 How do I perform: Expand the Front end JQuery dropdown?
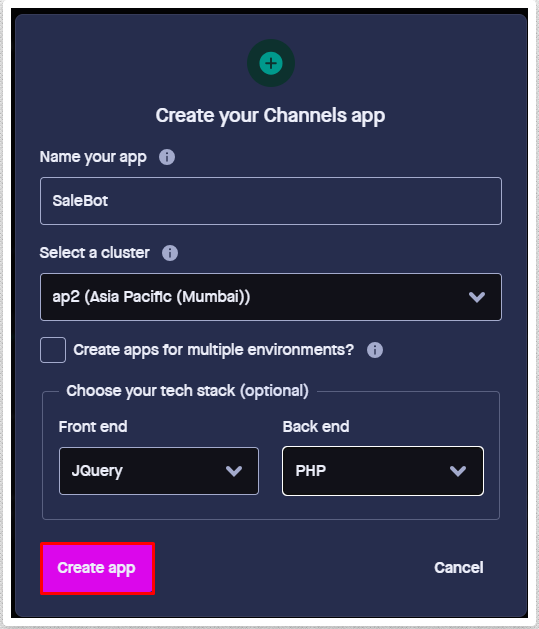coord(159,471)
